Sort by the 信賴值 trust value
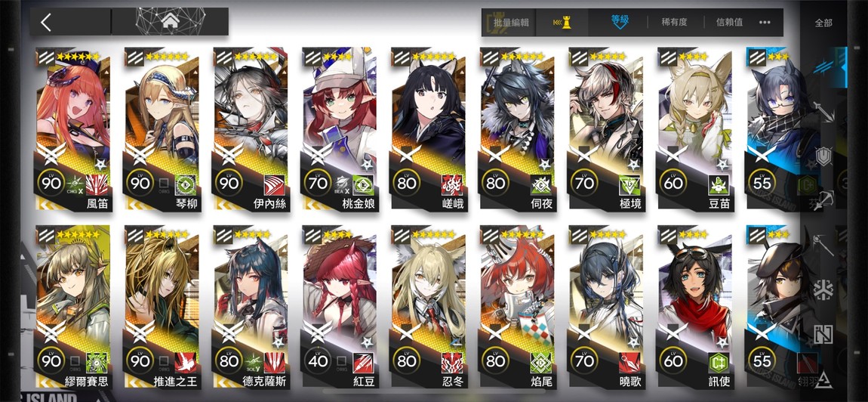The image size is (868, 402). (730, 23)
